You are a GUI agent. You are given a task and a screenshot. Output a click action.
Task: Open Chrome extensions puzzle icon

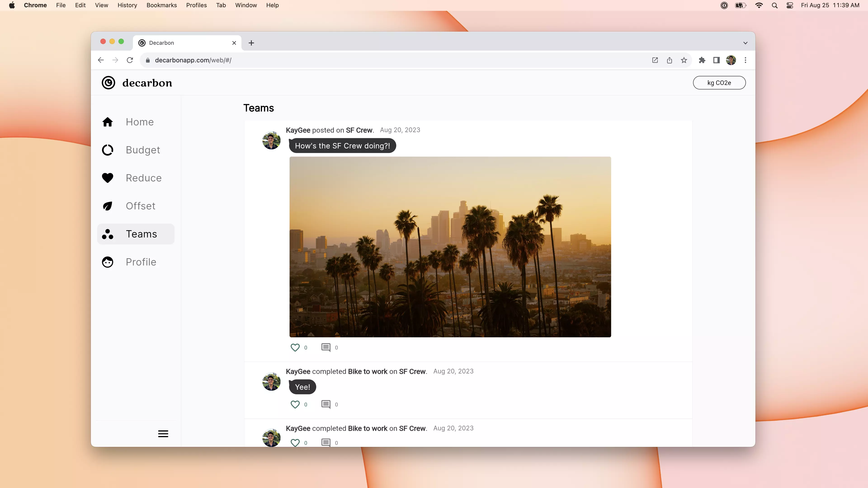click(702, 60)
